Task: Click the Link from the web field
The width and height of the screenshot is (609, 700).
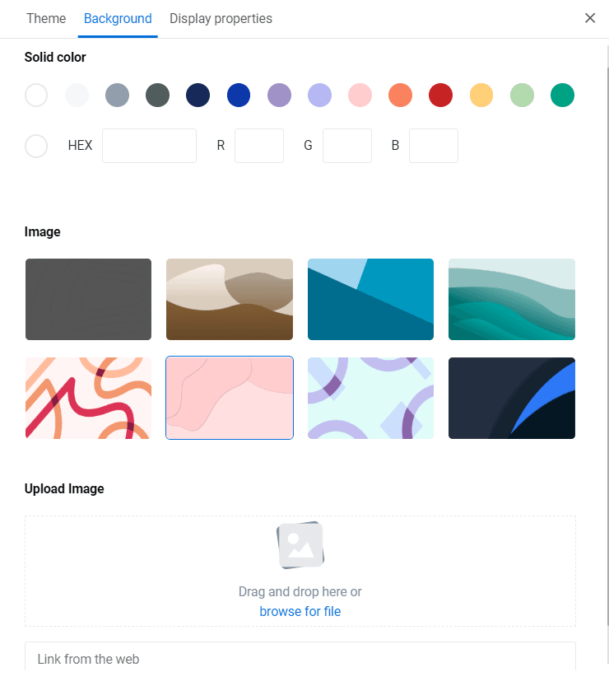Action: coord(300,658)
